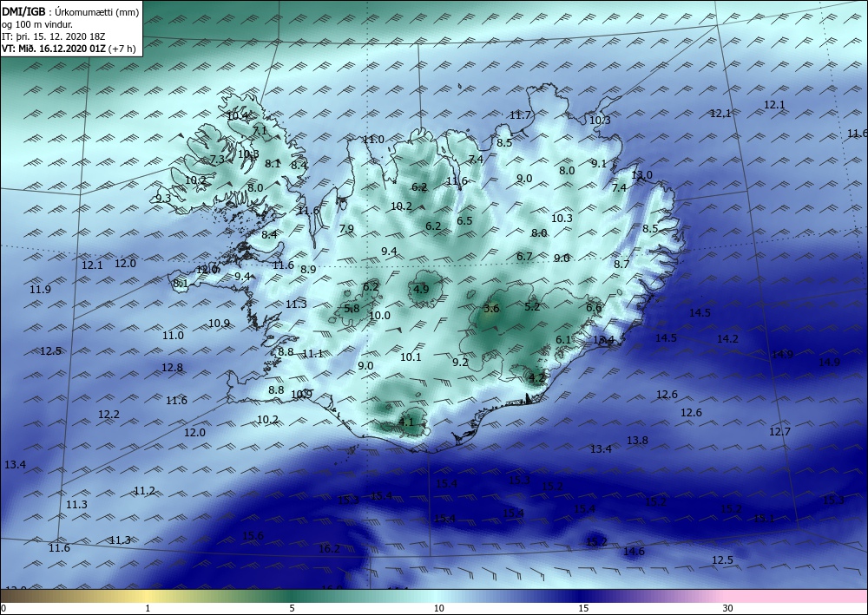Viewport: 868px width, 615px height.
Task: Click the 13.8 value on the map
Action: pyautogui.click(x=637, y=441)
